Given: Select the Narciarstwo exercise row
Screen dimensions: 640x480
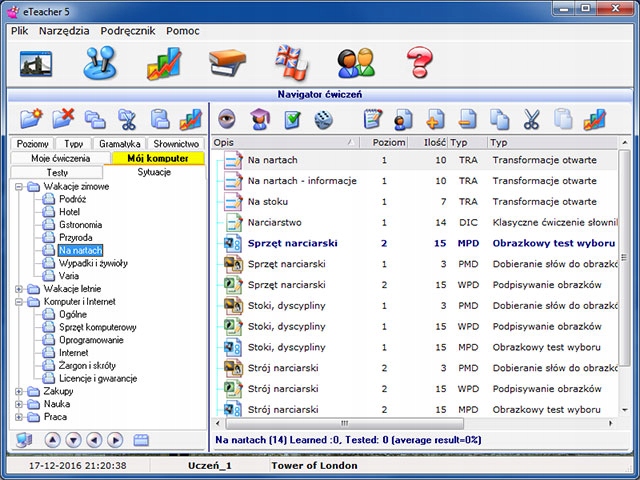Looking at the screenshot, I should click(274, 222).
